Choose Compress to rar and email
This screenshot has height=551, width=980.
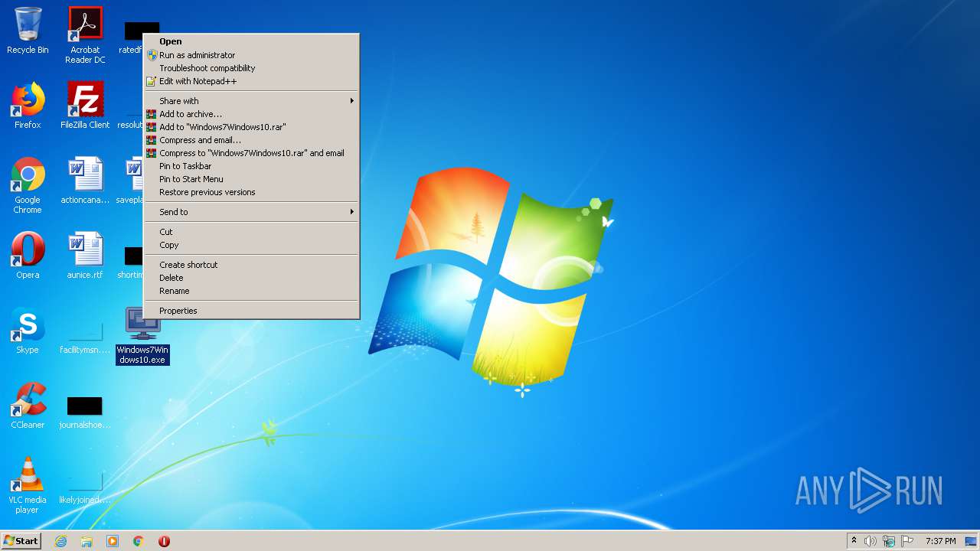[x=252, y=153]
